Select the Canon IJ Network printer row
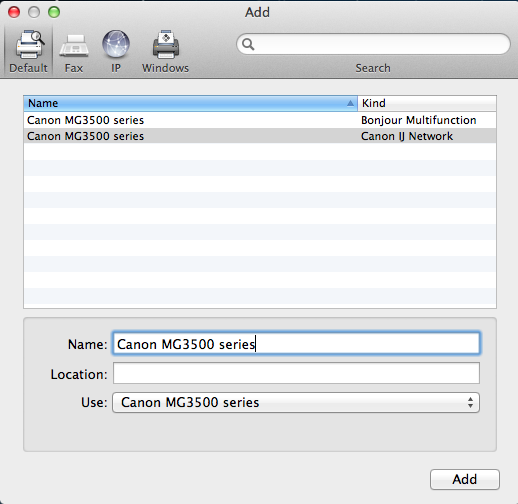Image resolution: width=518 pixels, height=504 pixels. coord(260,136)
